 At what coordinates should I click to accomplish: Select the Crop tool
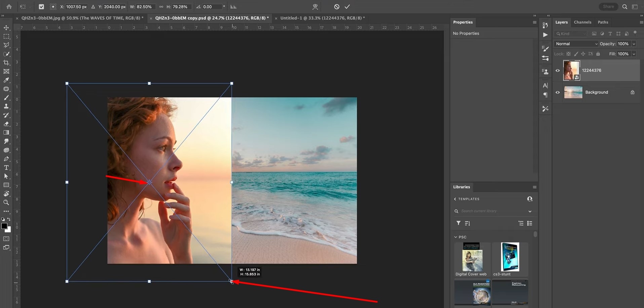coord(6,63)
